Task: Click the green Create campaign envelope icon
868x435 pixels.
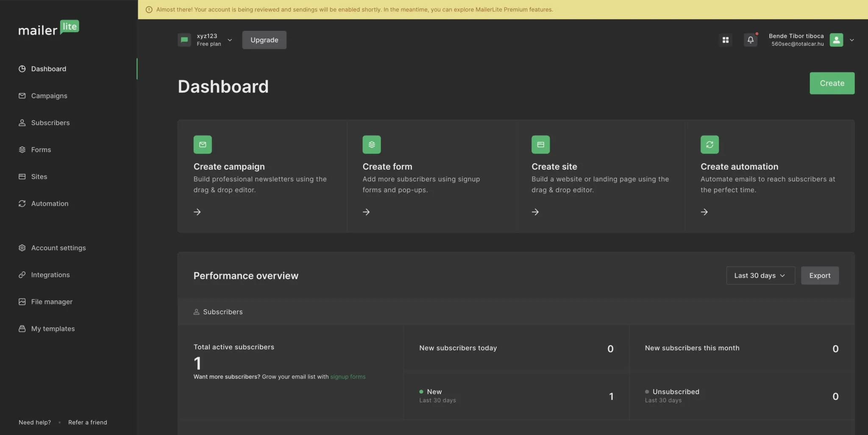Action: [203, 145]
